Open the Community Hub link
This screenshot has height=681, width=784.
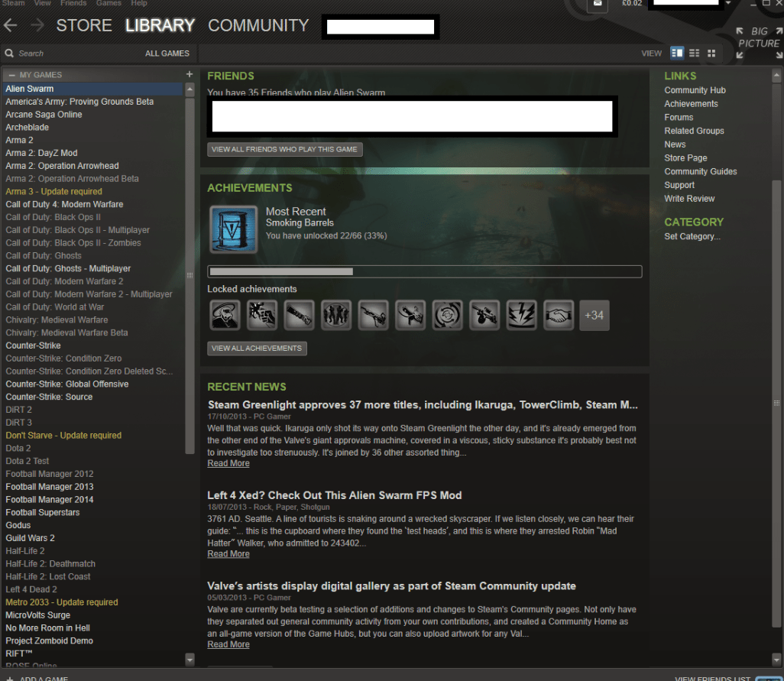coord(695,90)
